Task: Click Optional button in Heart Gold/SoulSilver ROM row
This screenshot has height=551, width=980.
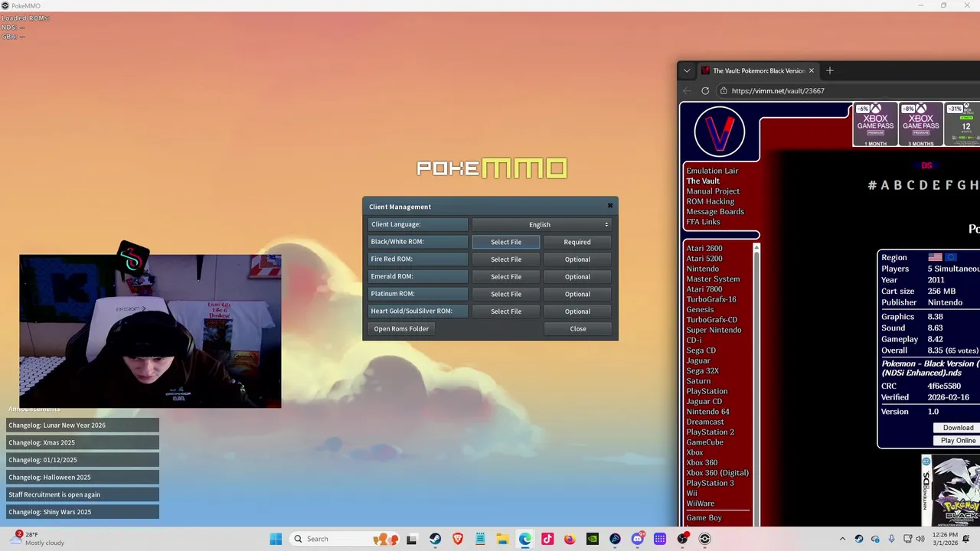Action: tap(577, 311)
